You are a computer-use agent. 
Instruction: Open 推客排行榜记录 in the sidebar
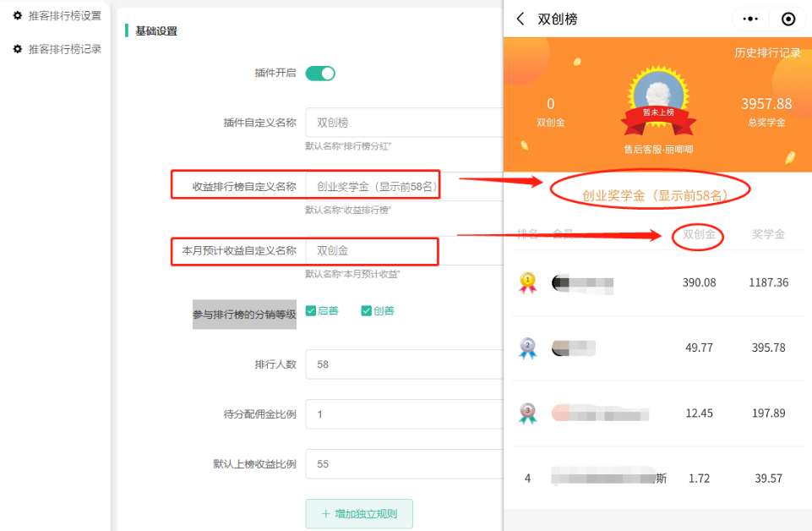pyautogui.click(x=64, y=49)
